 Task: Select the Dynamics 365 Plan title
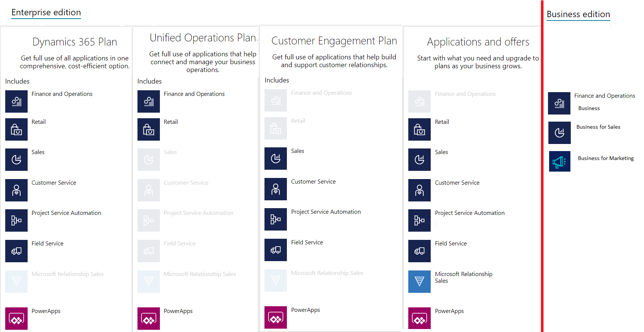point(75,42)
